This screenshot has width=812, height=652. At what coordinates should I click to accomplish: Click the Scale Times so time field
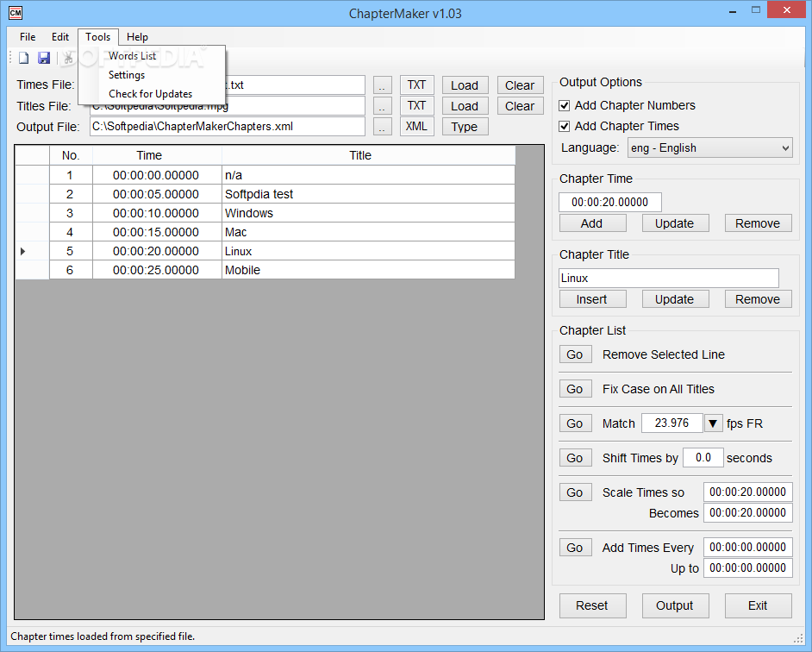coord(748,492)
